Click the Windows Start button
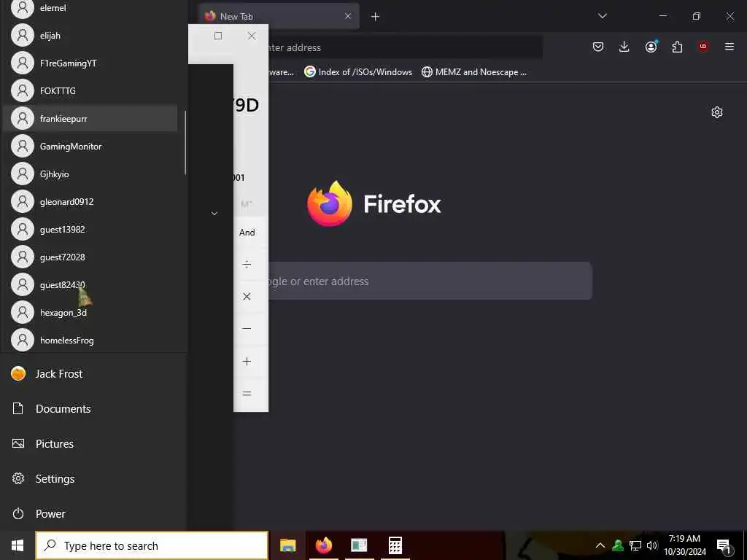Screen dimensions: 747x560 point(18,545)
